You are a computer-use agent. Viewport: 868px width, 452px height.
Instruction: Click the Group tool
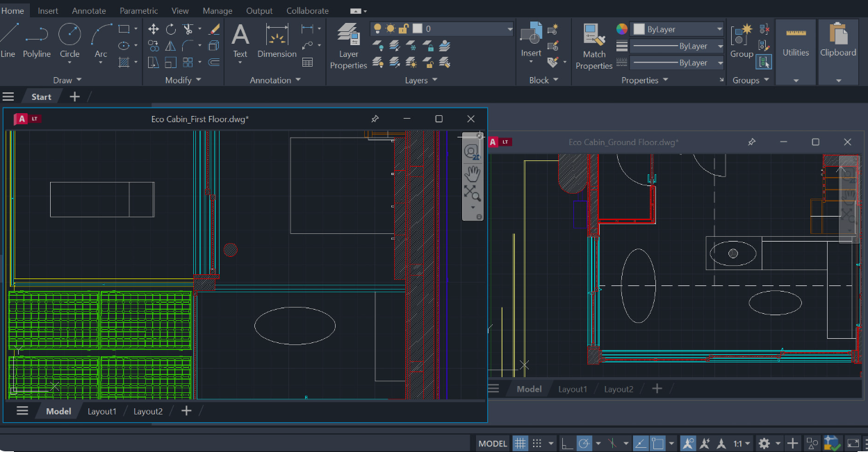click(x=742, y=40)
